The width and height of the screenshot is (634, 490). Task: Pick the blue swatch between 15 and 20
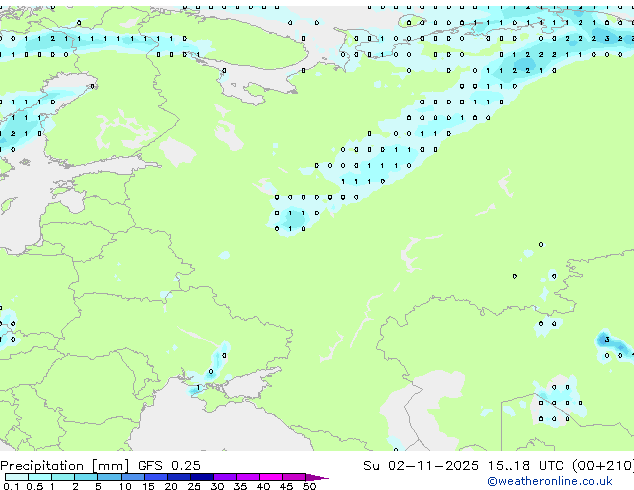click(x=156, y=477)
